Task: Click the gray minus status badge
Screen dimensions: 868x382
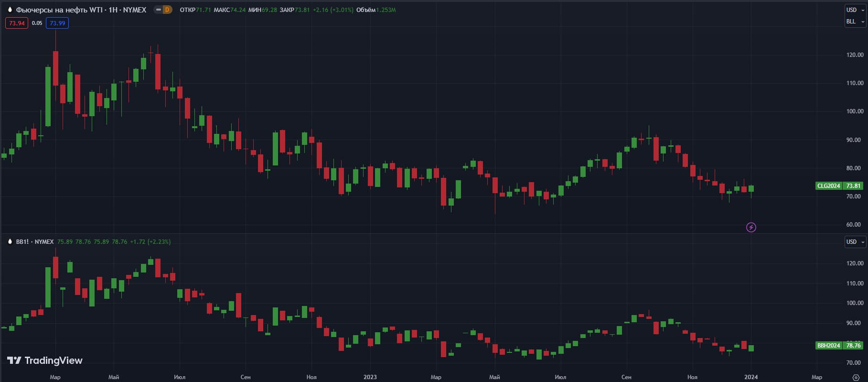Action: (x=158, y=10)
